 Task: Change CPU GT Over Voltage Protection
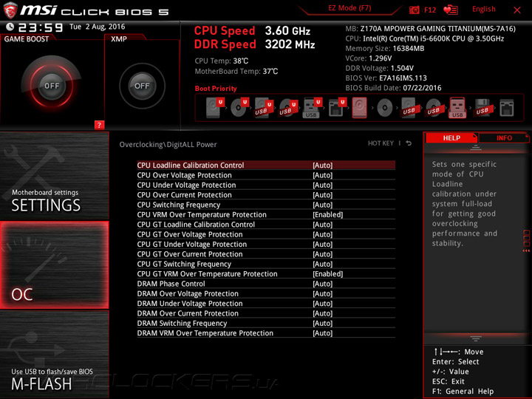point(266,234)
